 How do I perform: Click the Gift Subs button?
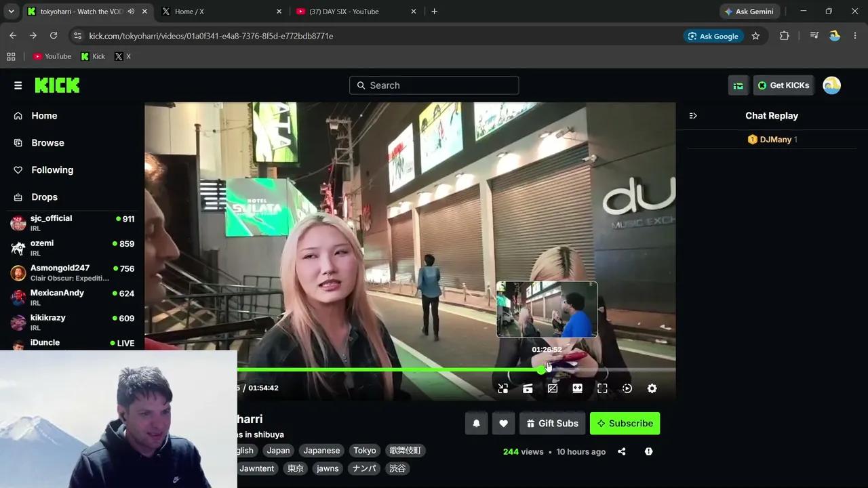point(552,424)
